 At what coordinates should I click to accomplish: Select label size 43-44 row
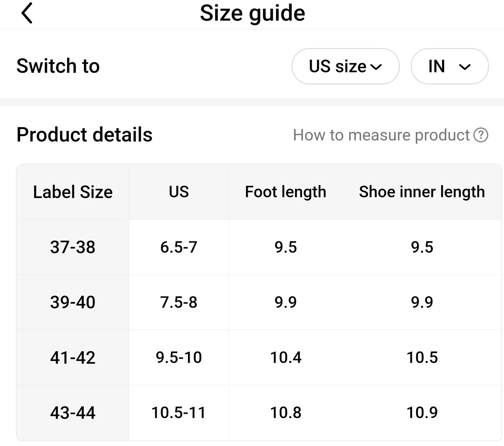(x=259, y=413)
